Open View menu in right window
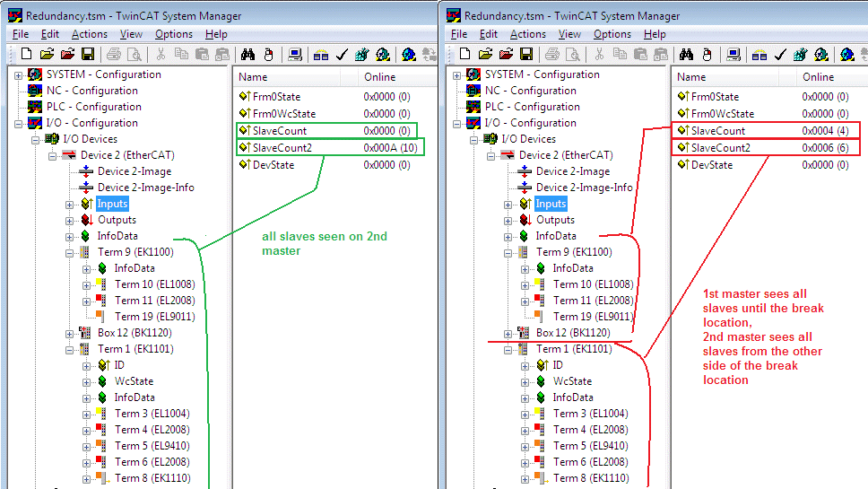868x489 pixels. pos(569,34)
